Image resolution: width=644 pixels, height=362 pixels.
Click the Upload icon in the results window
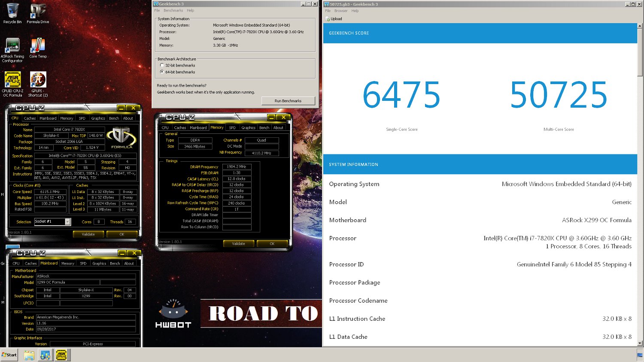(328, 19)
